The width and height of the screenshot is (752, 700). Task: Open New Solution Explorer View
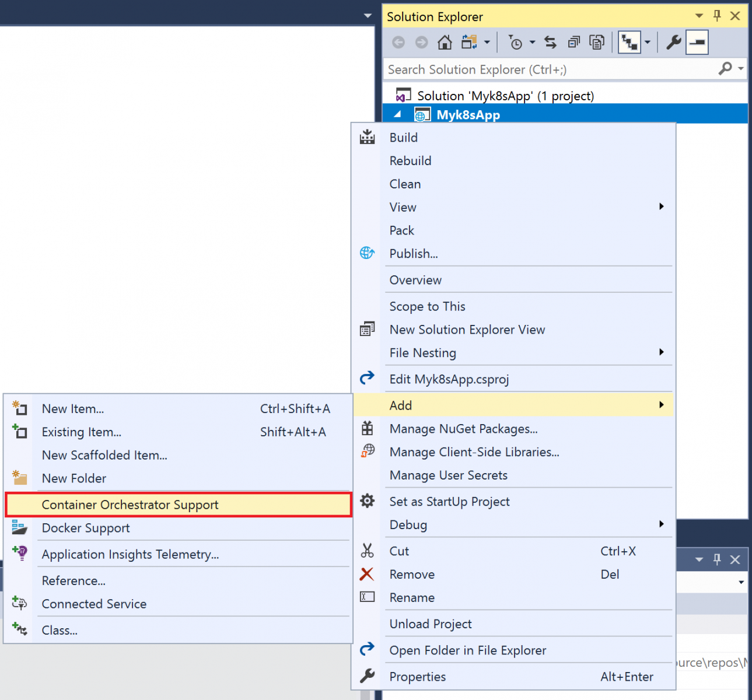[x=467, y=330]
